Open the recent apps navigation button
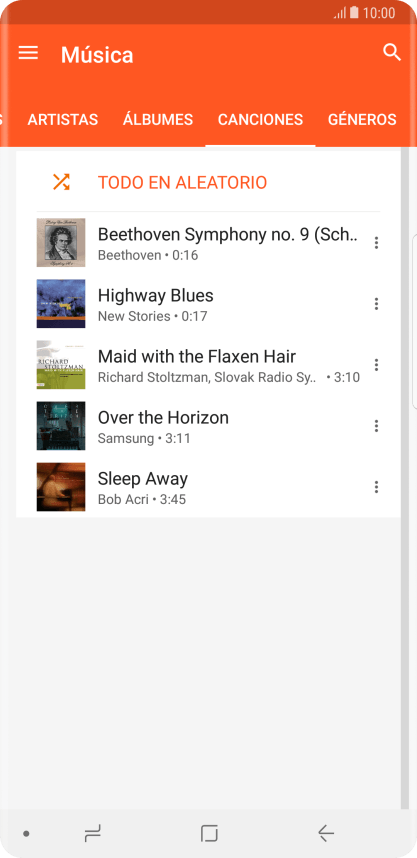The width and height of the screenshot is (417, 858). 92,833
